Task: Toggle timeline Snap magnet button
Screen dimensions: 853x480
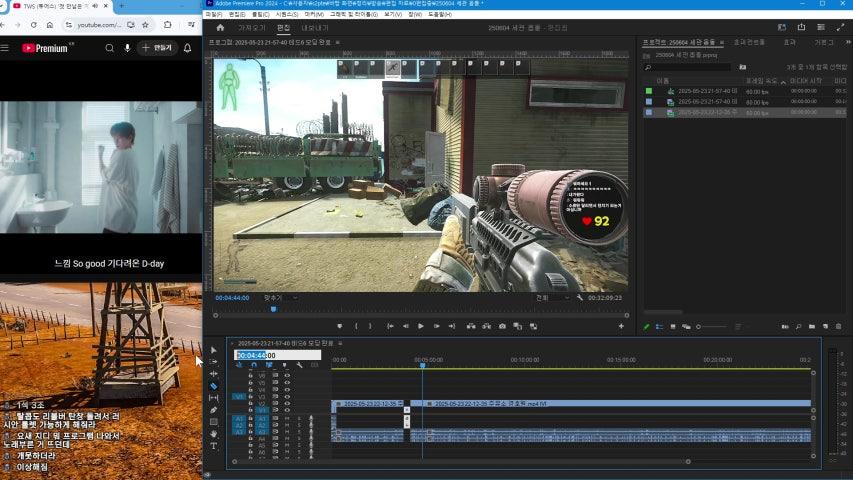Action: (x=254, y=365)
